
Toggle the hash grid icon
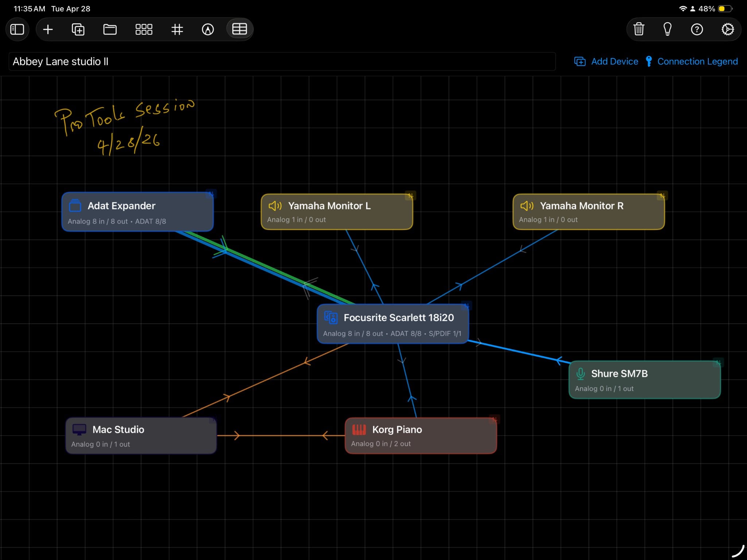coord(177,29)
